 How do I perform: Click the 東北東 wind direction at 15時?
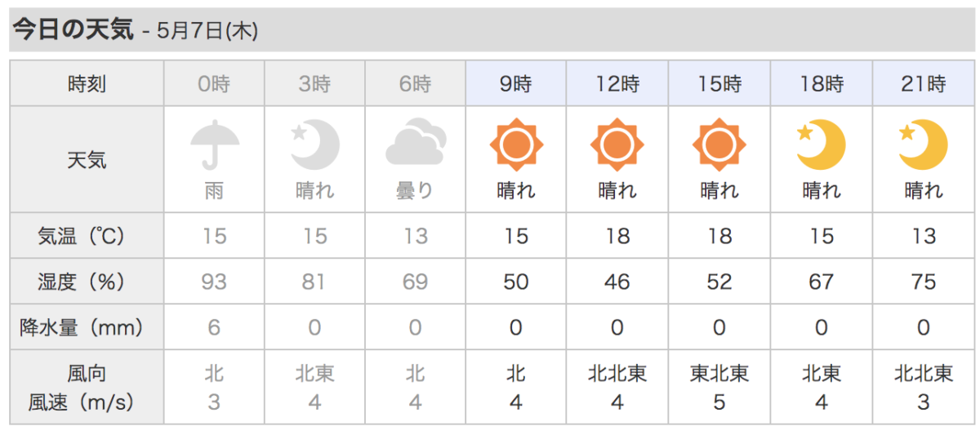[x=719, y=374]
